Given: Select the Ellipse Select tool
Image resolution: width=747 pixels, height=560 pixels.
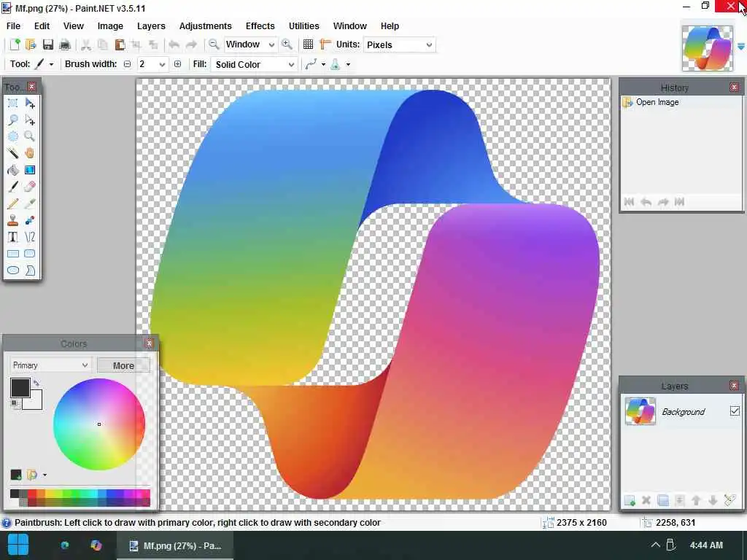Looking at the screenshot, I should (13, 136).
